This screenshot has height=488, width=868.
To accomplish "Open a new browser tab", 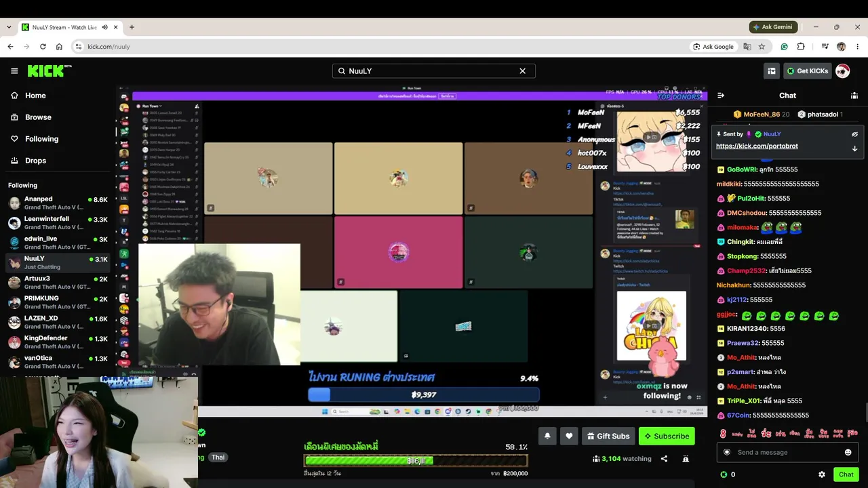I will tap(132, 27).
